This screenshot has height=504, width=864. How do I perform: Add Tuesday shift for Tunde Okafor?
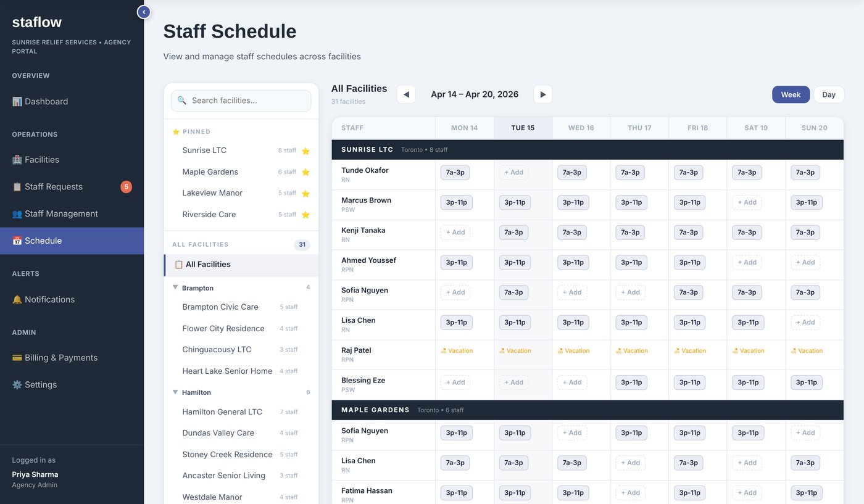pyautogui.click(x=513, y=173)
